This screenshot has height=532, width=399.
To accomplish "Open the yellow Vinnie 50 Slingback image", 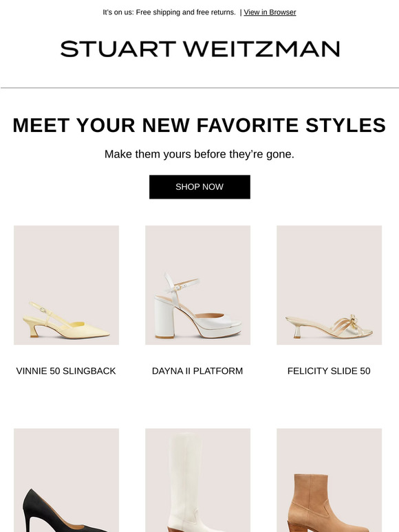I will point(66,285).
